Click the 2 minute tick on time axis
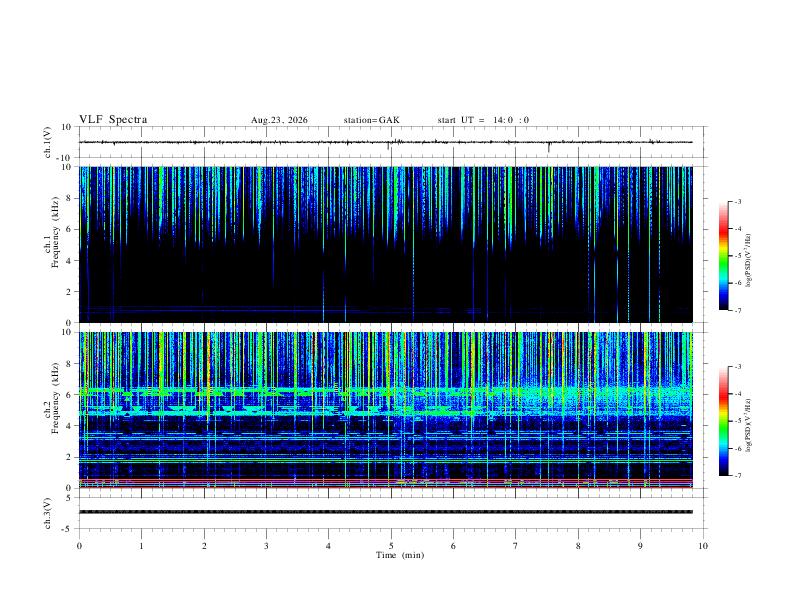This screenshot has width=792, height=612. (x=204, y=546)
